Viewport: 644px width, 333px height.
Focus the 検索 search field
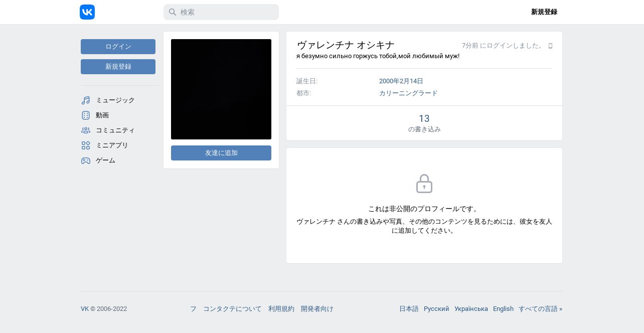pyautogui.click(x=221, y=12)
